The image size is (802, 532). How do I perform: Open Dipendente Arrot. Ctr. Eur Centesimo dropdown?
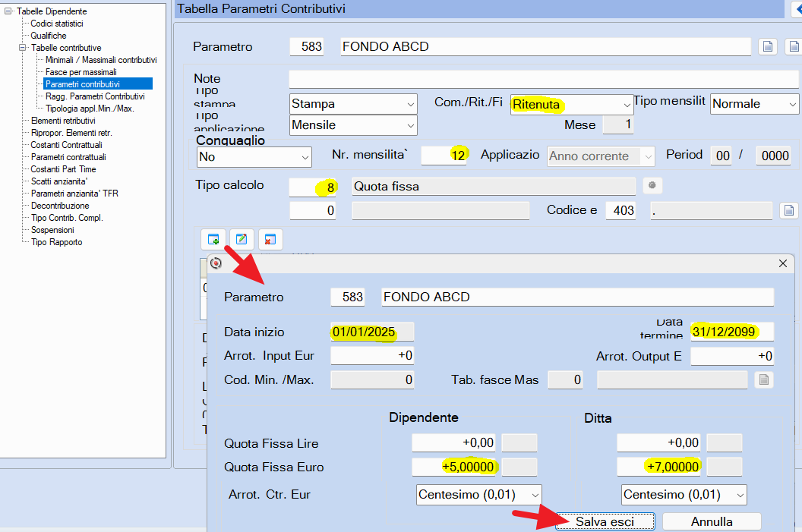tap(478, 495)
